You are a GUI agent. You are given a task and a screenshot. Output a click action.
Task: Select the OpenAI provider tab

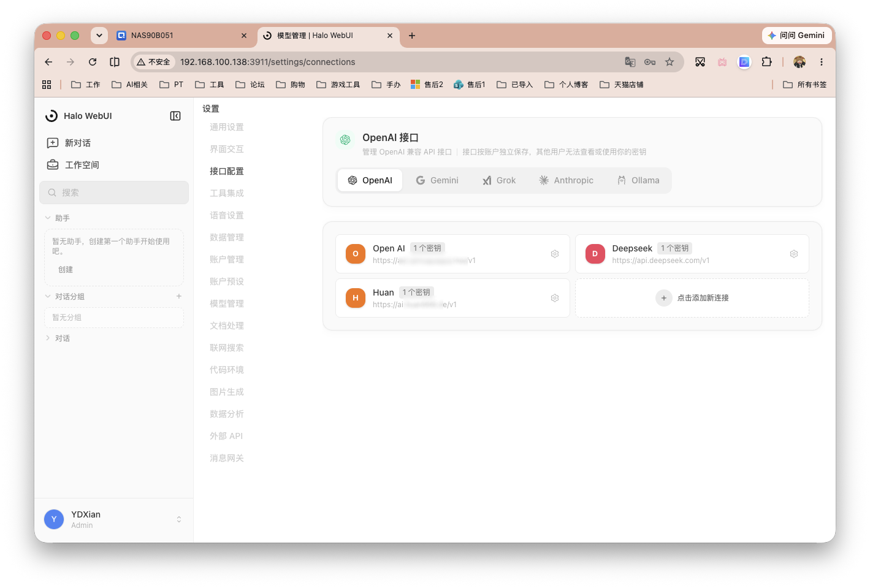(370, 180)
